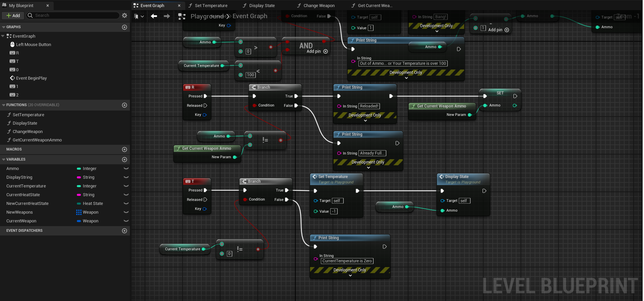
Task: Click the Pressed pin on R key node
Action: [x=205, y=96]
